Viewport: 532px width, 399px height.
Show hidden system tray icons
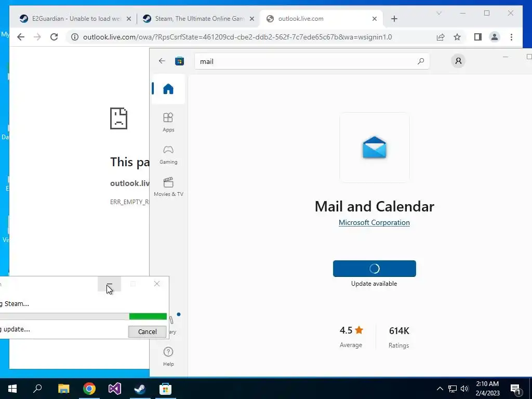click(440, 389)
